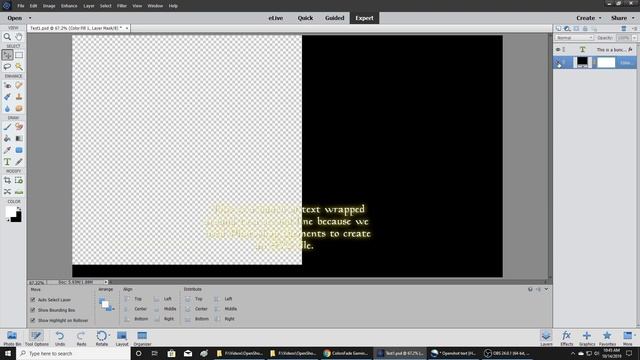Select the Gradient tool
This screenshot has height=360, width=640.
pos(19,138)
